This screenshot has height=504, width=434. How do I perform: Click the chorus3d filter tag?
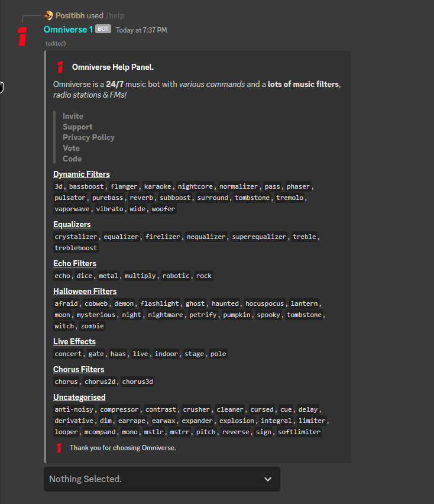tap(138, 382)
